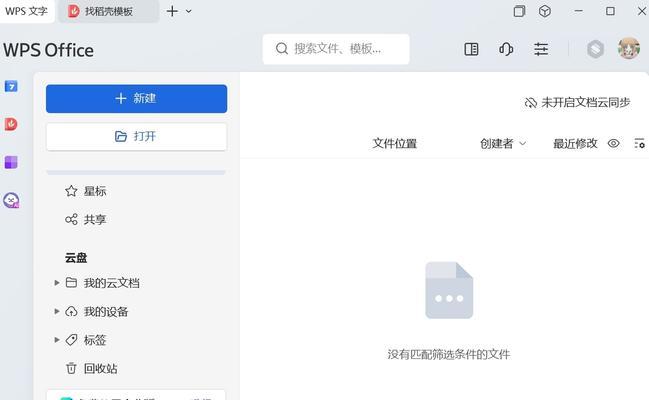Image resolution: width=649 pixels, height=400 pixels.
Task: Open the sliders settings icon
Action: click(541, 49)
